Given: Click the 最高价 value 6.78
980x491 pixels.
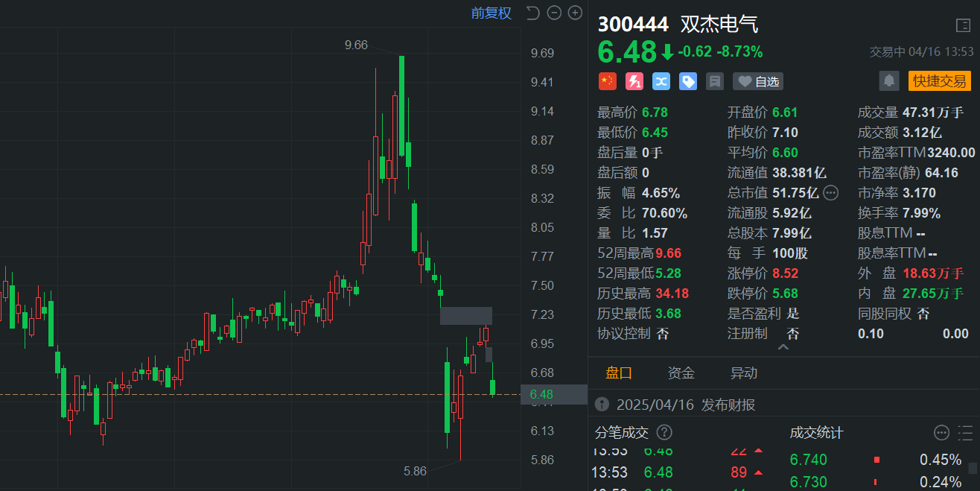Looking at the screenshot, I should pos(655,113).
